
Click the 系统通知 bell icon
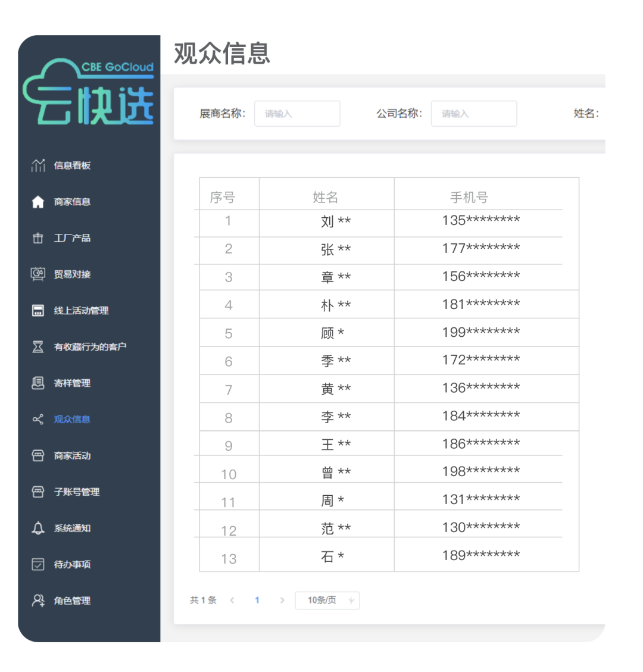click(39, 528)
